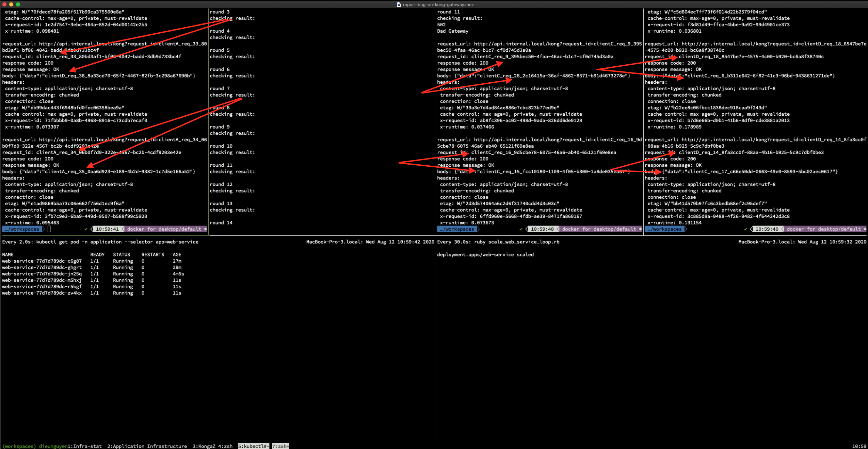Click the movie file icon beside report-bug-on-kong-gateway.mov
The width and height of the screenshot is (868, 449).
[398, 4]
